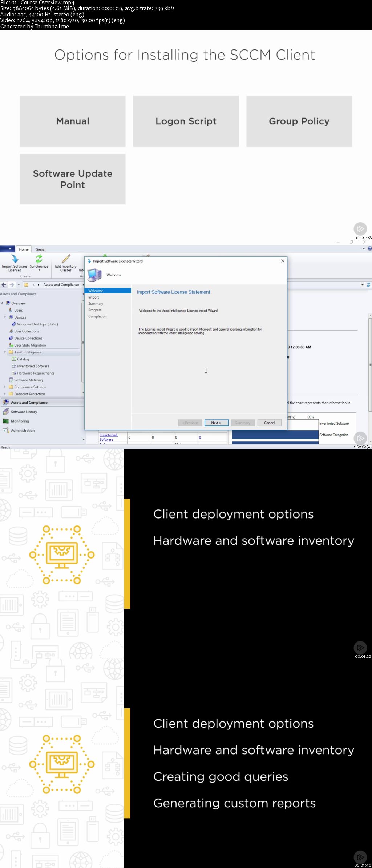
Task: Click the refresh icon beside the address bar
Action: click(x=368, y=285)
